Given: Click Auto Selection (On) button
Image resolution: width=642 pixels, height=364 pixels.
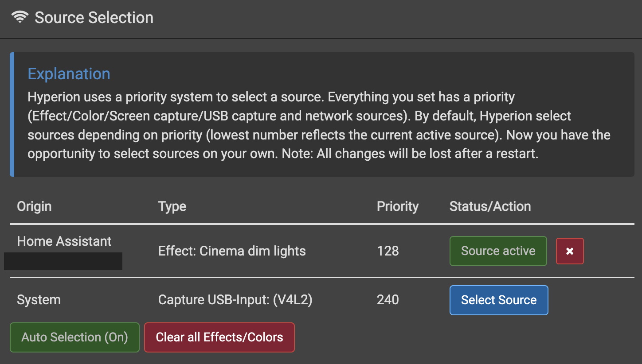Looking at the screenshot, I should [74, 337].
